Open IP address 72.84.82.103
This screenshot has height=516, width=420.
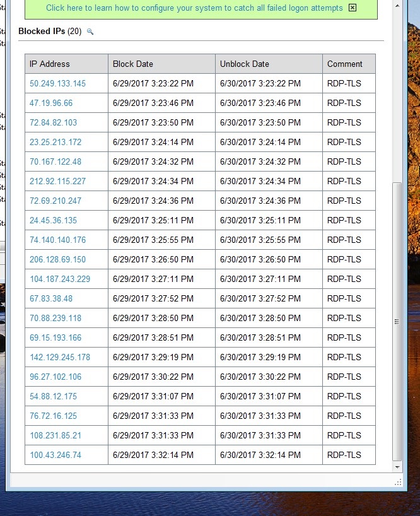point(53,123)
